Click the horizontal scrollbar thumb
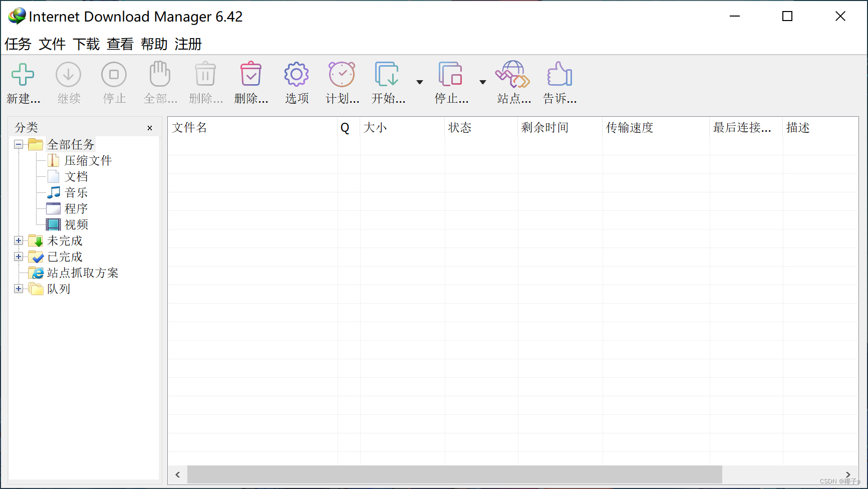868x489 pixels. pos(455,474)
